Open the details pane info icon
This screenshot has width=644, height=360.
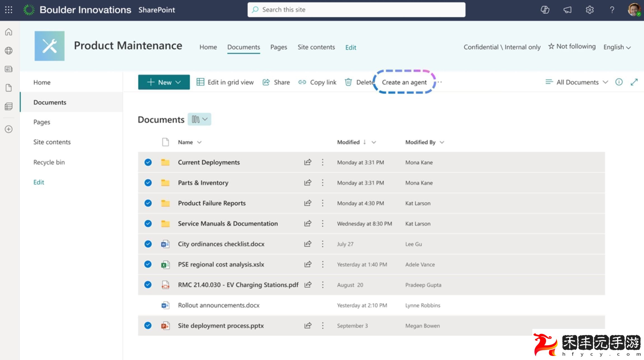(x=619, y=82)
